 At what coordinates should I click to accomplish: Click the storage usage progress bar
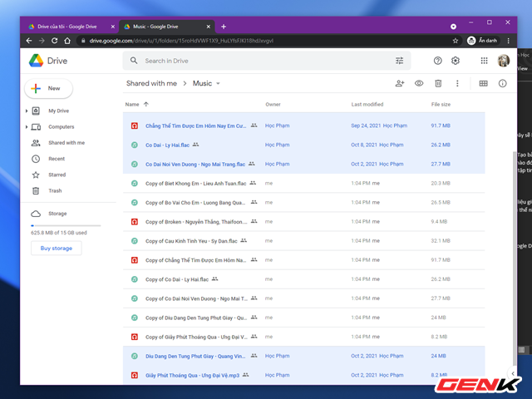66,225
